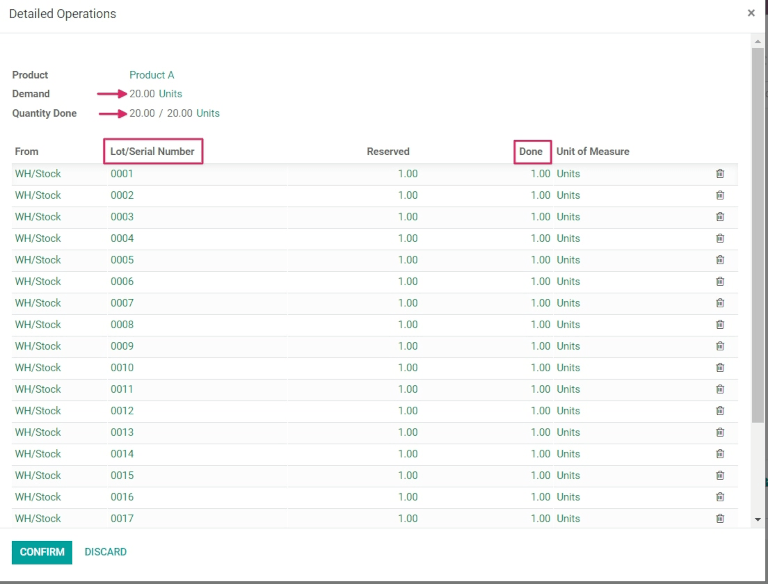Edit the serial number 0002 field

[122, 196]
